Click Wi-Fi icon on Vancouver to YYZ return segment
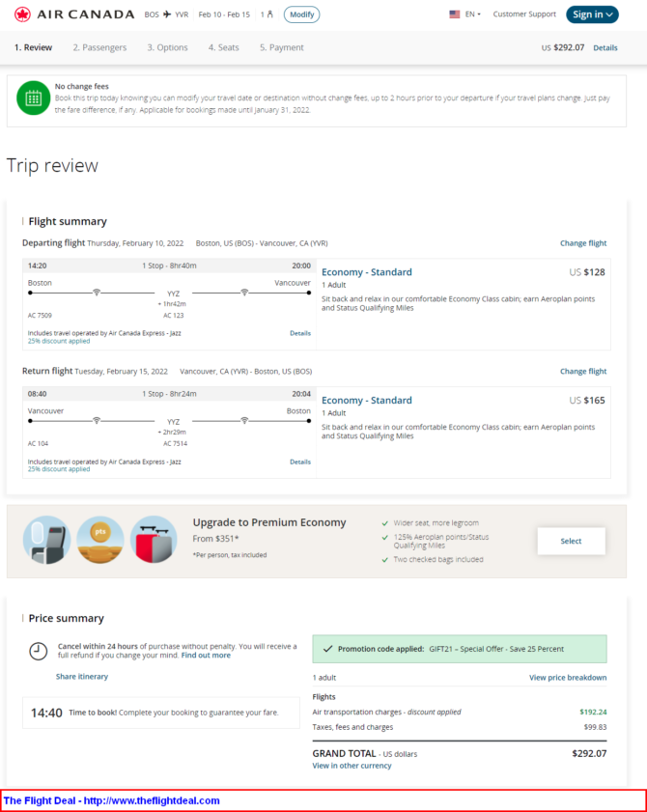The width and height of the screenshot is (647, 812). 97,421
